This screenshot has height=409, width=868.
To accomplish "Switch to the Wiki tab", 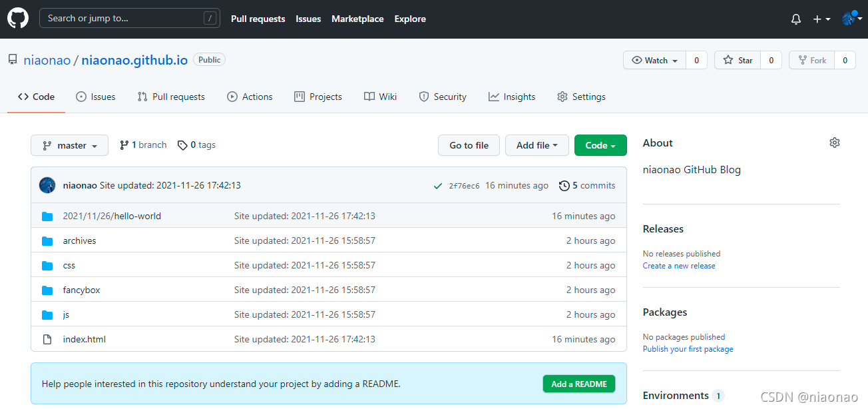I will [x=381, y=97].
